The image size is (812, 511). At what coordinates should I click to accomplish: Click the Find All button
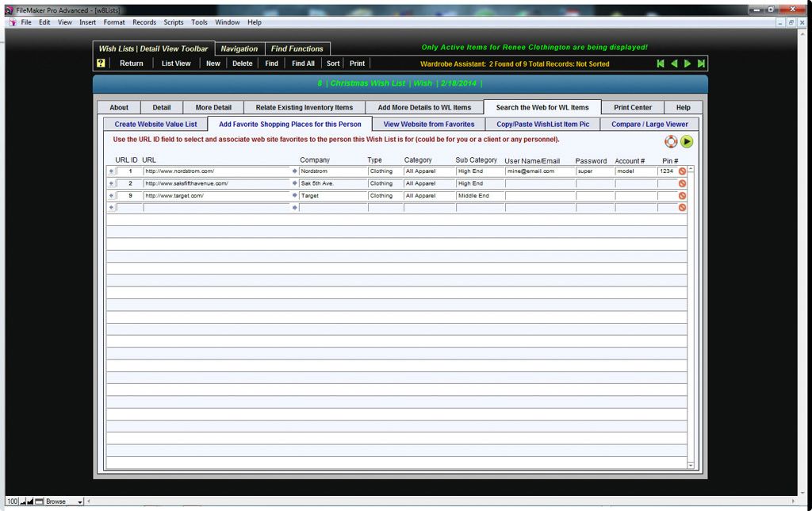[x=303, y=63]
